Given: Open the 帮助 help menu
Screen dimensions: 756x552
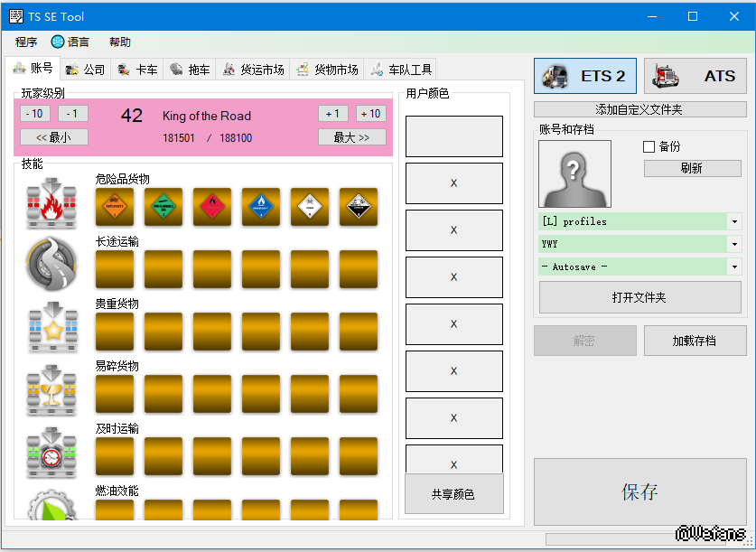Looking at the screenshot, I should (119, 42).
